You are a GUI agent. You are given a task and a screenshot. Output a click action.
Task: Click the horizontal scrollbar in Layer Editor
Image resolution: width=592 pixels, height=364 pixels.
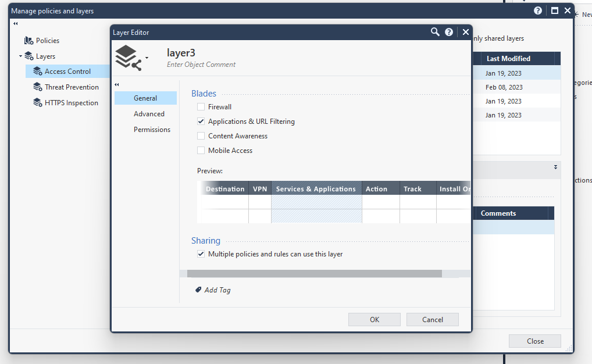(x=314, y=273)
